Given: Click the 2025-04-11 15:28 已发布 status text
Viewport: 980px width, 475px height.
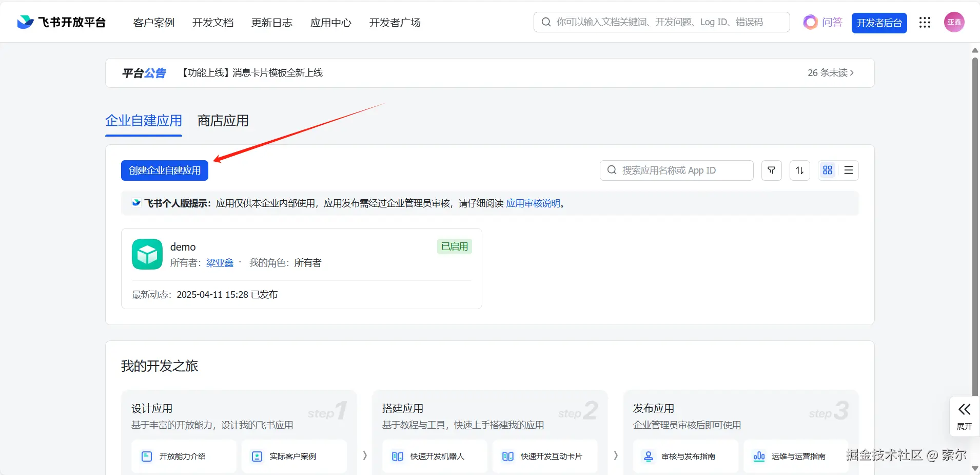Looking at the screenshot, I should pyautogui.click(x=227, y=295).
